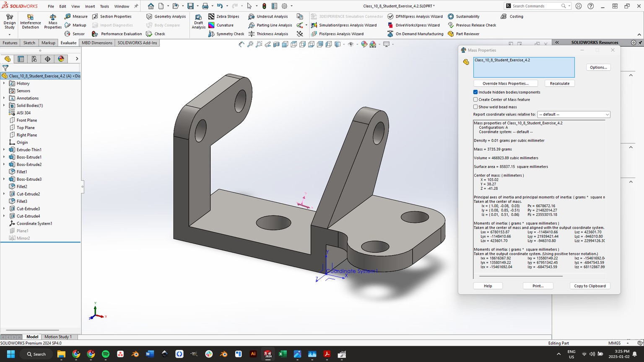Open the Sustainability tool

[463, 16]
